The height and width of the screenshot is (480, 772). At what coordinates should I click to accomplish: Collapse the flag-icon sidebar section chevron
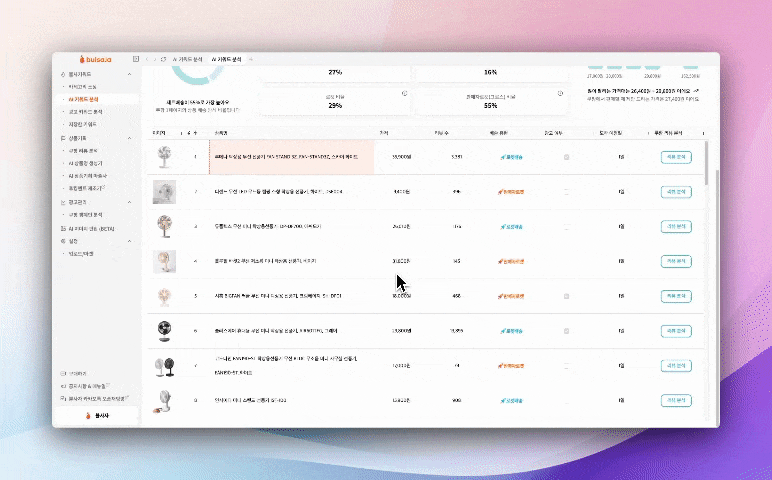tap(129, 138)
